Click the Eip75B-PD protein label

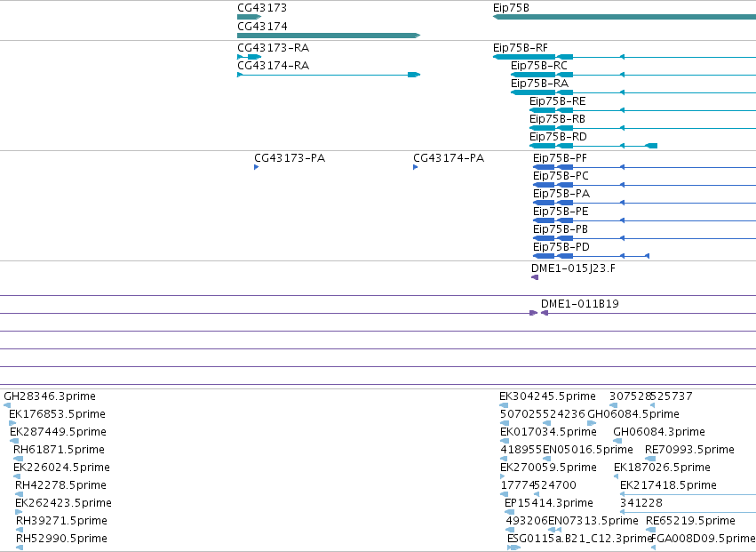(x=561, y=247)
